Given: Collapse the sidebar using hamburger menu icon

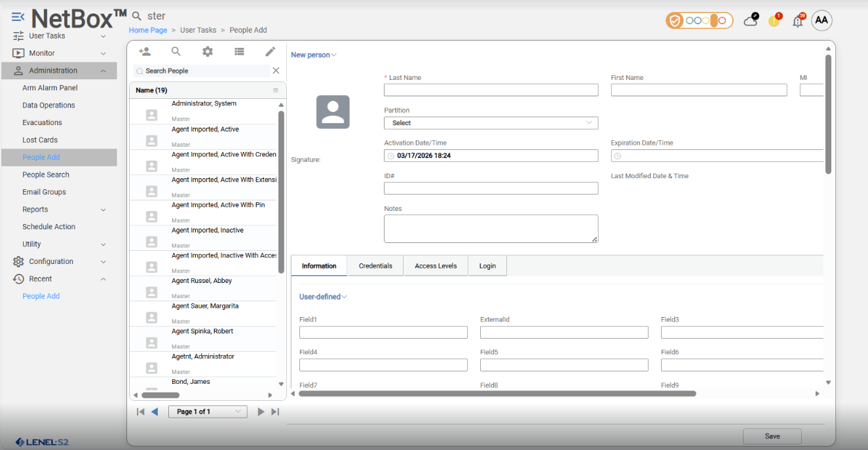Looking at the screenshot, I should point(18,16).
